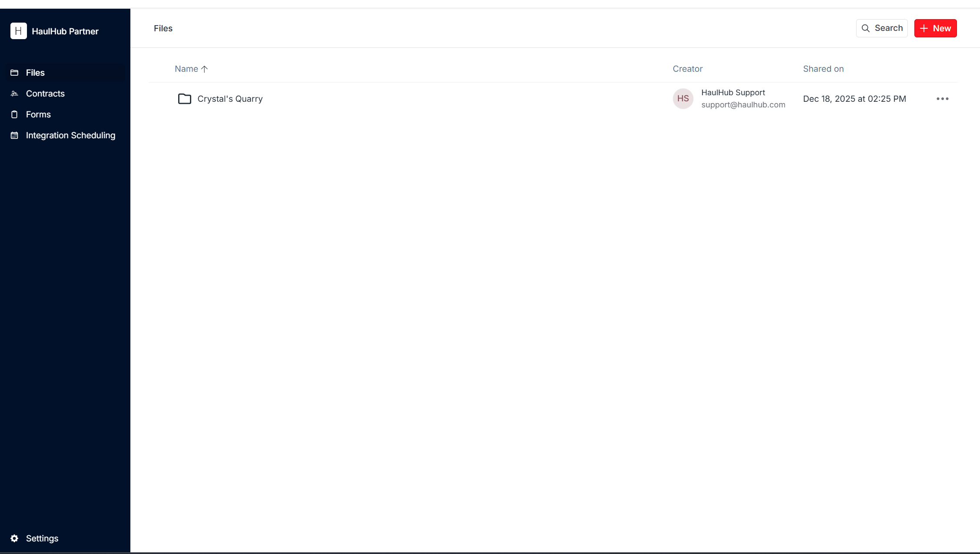Click the Files folder icon in sidebar
Viewport: 980px width, 554px height.
14,73
